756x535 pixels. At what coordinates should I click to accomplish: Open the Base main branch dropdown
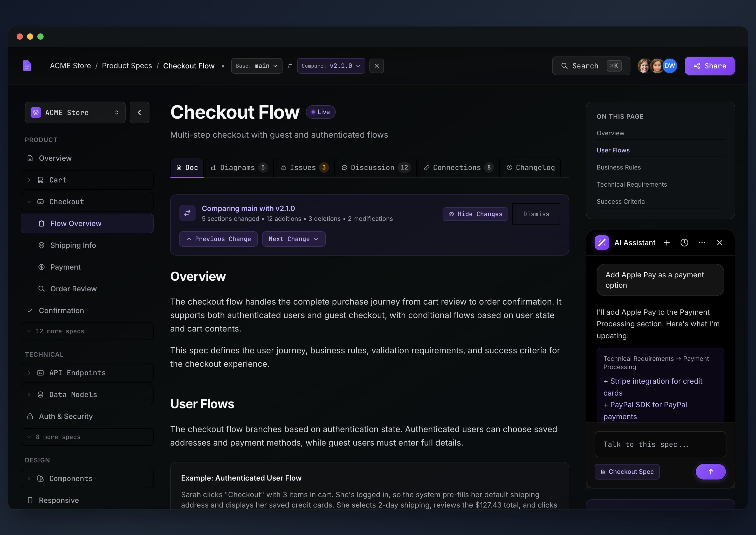coord(256,66)
